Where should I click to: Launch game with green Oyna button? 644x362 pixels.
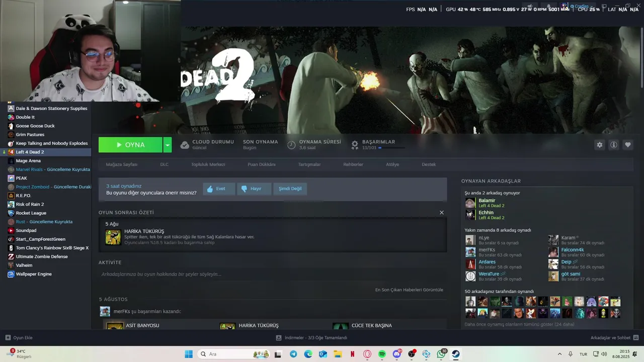click(130, 145)
